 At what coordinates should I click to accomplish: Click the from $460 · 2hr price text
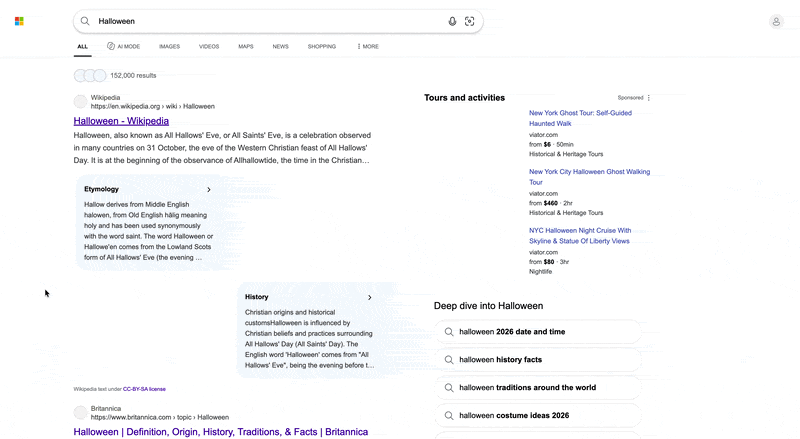pyautogui.click(x=551, y=203)
